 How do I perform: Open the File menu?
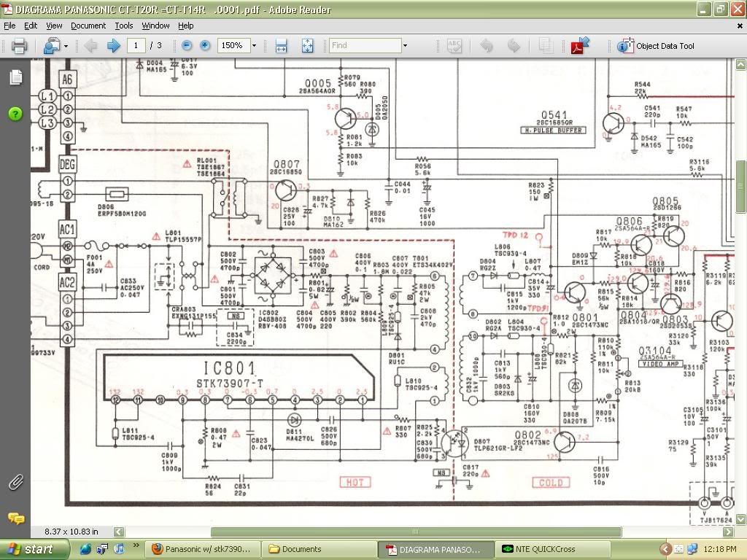point(9,26)
